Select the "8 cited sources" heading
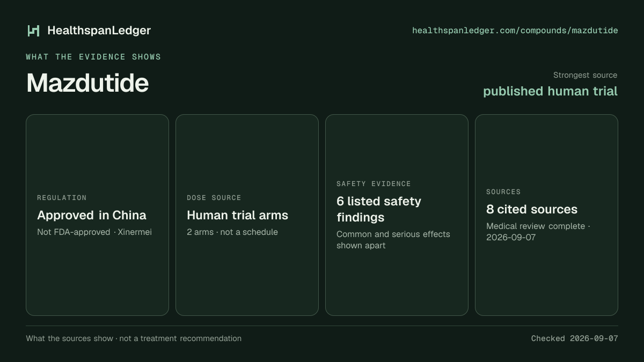Image resolution: width=644 pixels, height=362 pixels. tap(532, 209)
